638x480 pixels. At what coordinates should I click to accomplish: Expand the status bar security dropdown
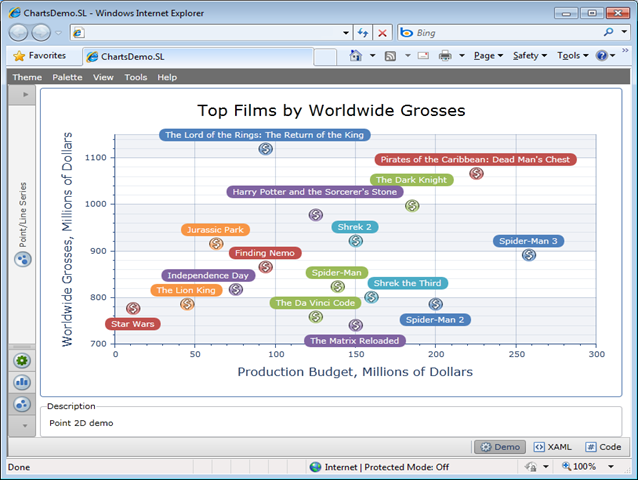coord(546,467)
